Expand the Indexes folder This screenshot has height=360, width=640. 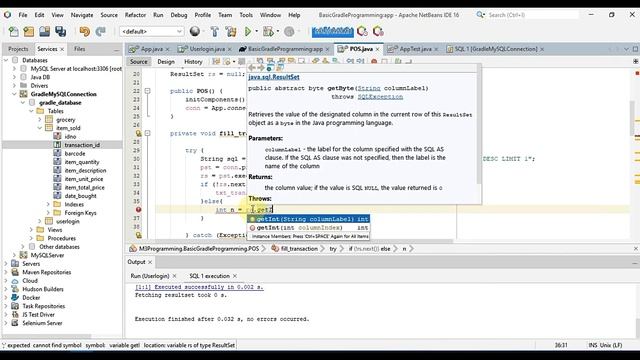pyautogui.click(x=48, y=204)
